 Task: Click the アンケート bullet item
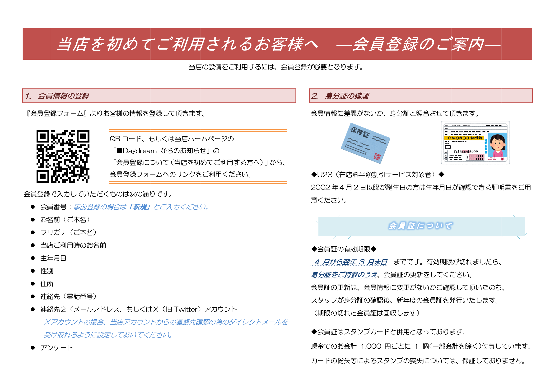pyautogui.click(x=56, y=348)
